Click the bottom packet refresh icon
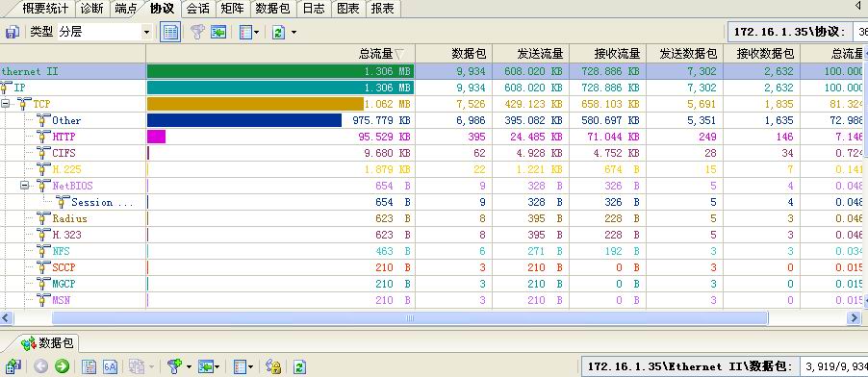 299,366
